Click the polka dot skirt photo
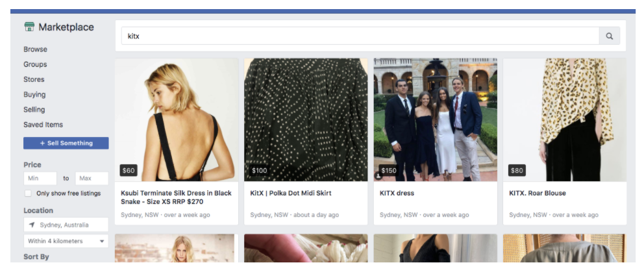This screenshot has width=644, height=278. click(x=306, y=120)
